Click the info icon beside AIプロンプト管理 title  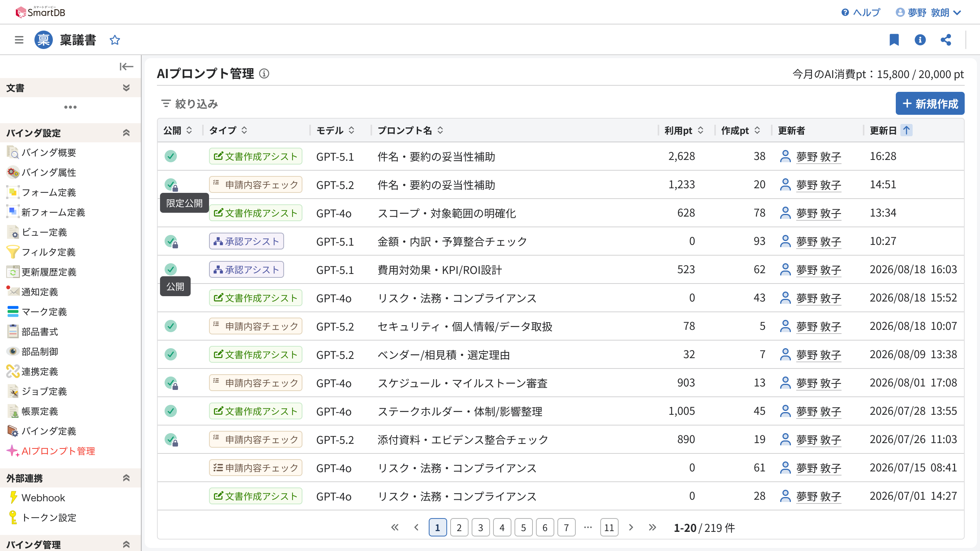click(x=264, y=73)
